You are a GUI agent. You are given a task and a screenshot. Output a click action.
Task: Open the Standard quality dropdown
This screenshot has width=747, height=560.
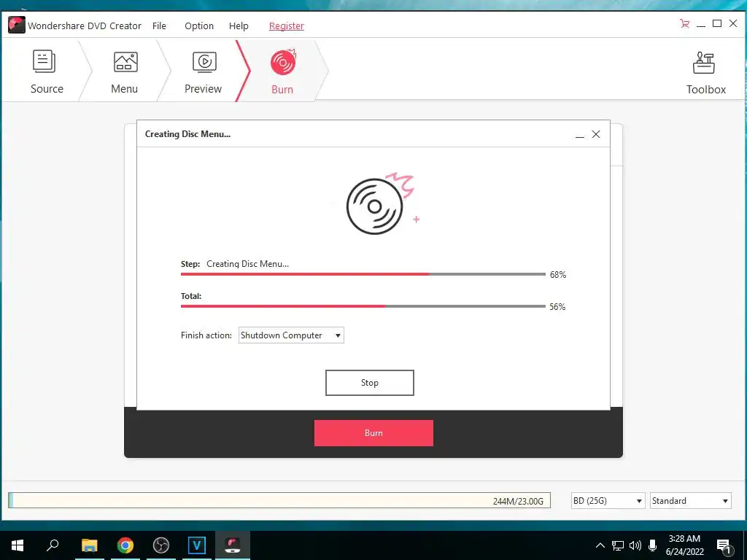(690, 500)
